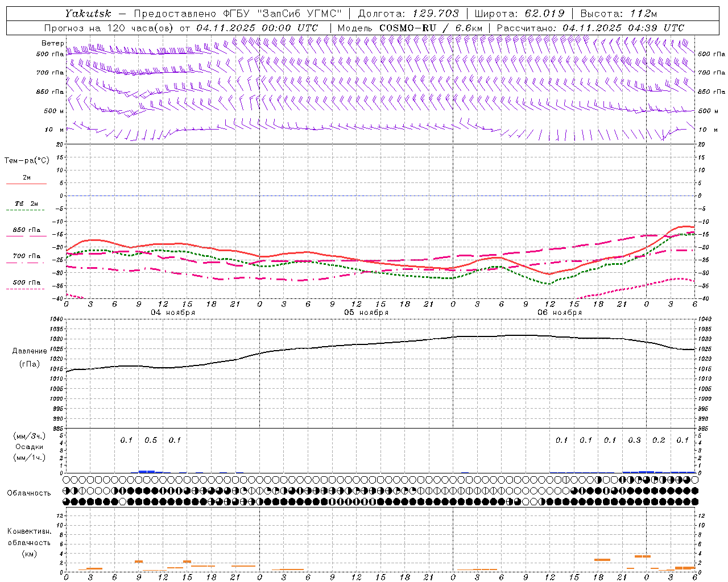Click the 0.5 precipitation value
This screenshot has width=728, height=582.
coord(151,440)
